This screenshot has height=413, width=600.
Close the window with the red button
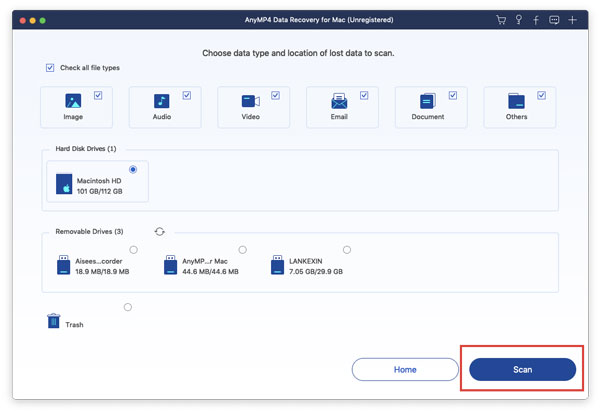[23, 20]
